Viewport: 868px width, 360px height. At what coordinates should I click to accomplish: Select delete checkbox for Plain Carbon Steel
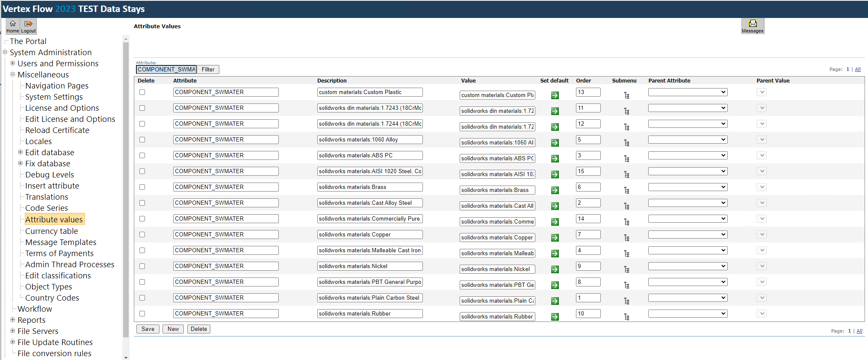[x=142, y=298]
